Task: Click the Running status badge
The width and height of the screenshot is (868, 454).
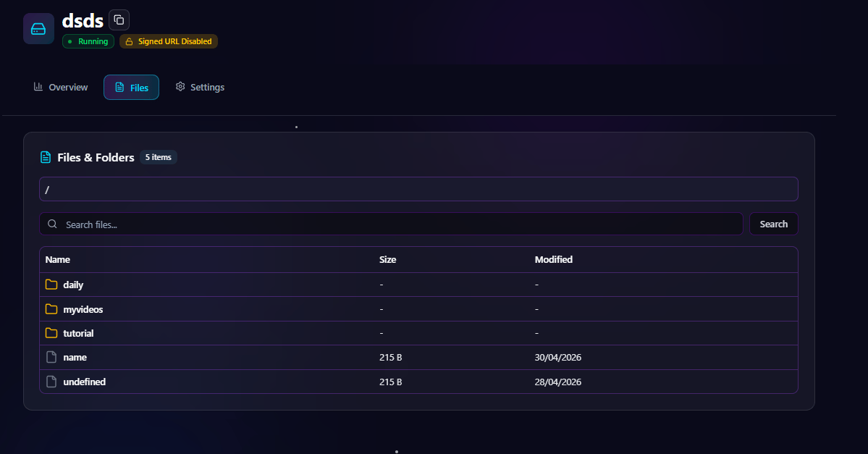Action: (88, 41)
